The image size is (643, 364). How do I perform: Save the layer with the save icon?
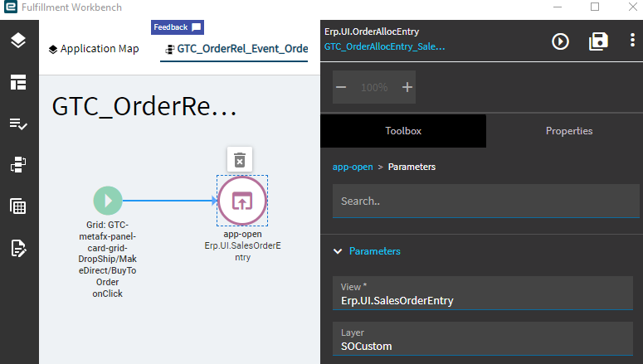[x=598, y=41]
